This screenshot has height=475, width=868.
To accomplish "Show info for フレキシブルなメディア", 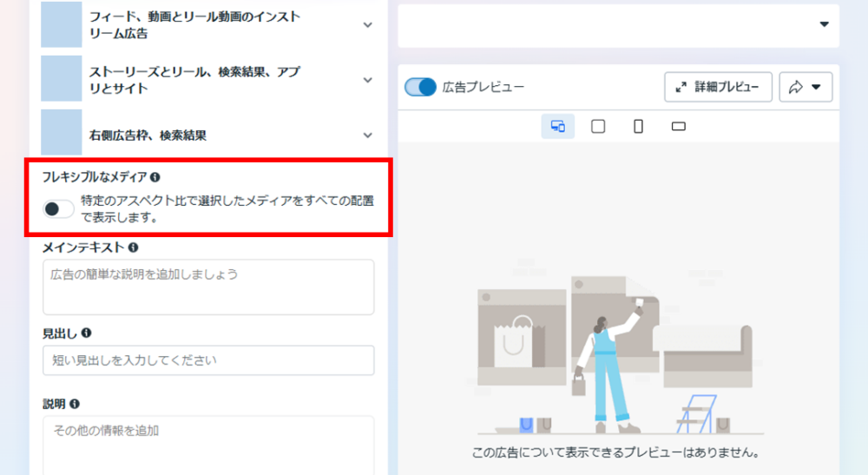I will coord(155,177).
